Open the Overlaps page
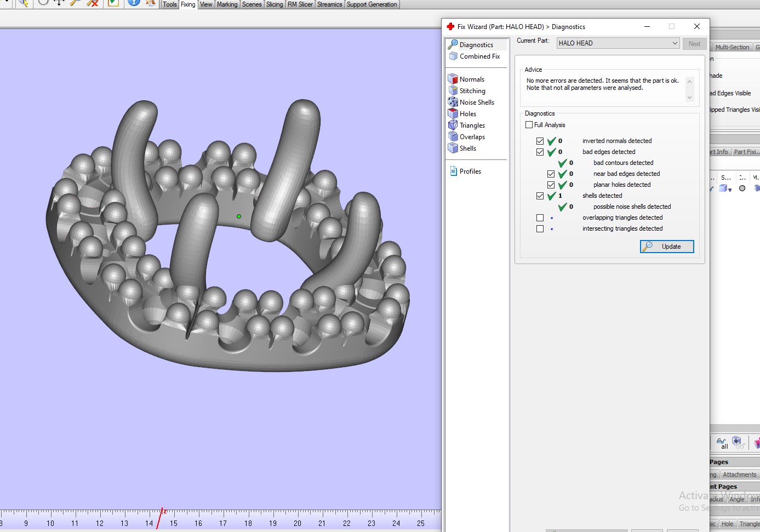This screenshot has width=760, height=532. (x=472, y=137)
